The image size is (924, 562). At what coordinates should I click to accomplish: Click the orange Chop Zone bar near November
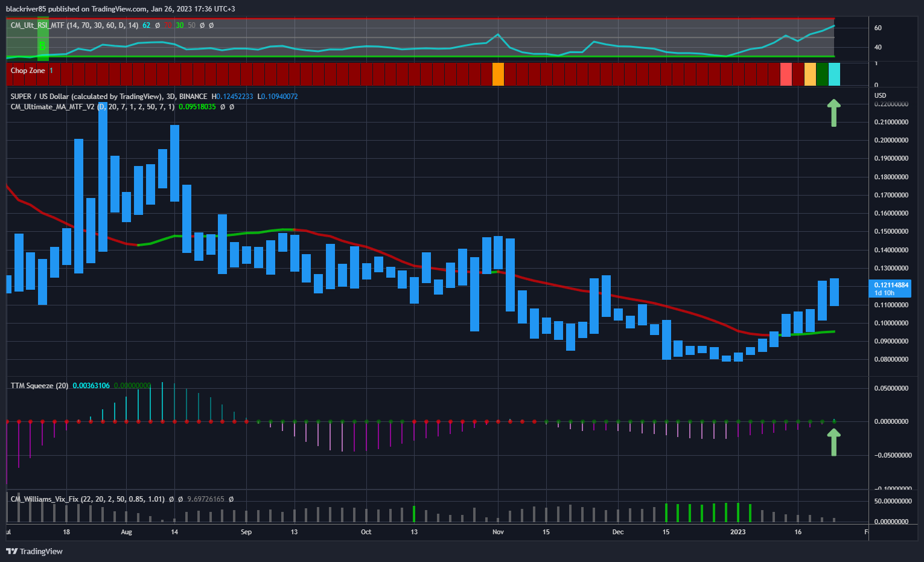pyautogui.click(x=498, y=74)
